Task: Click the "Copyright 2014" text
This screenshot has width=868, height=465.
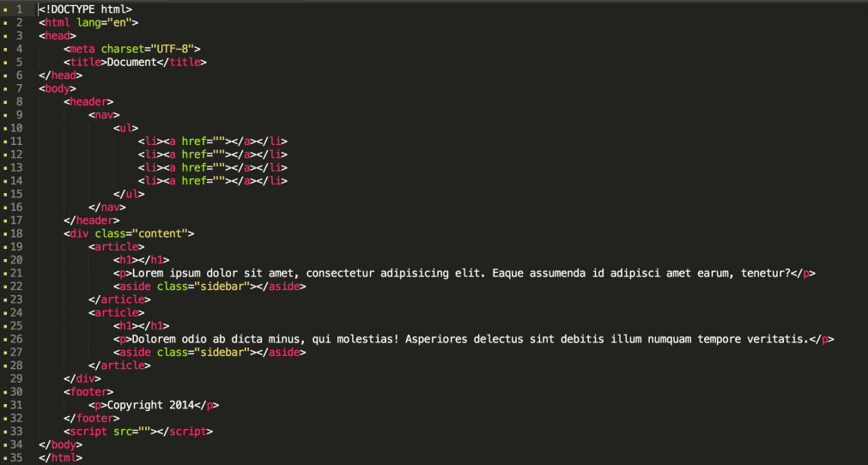Action: tap(150, 406)
